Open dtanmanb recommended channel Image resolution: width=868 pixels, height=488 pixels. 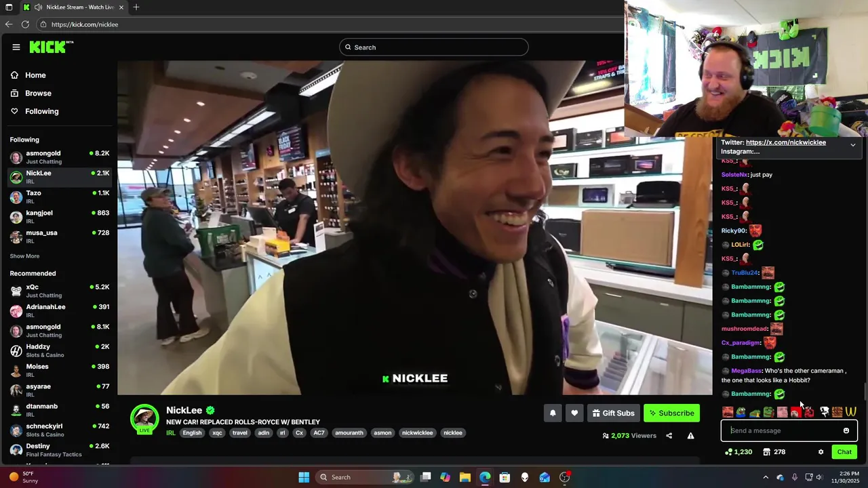[x=59, y=410]
